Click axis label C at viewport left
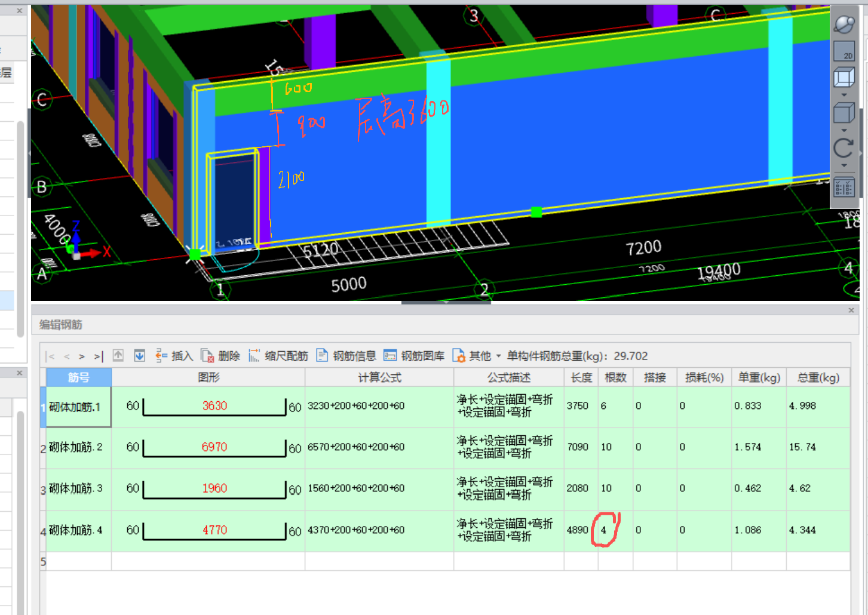Viewport: 868px width, 615px height. (42, 100)
